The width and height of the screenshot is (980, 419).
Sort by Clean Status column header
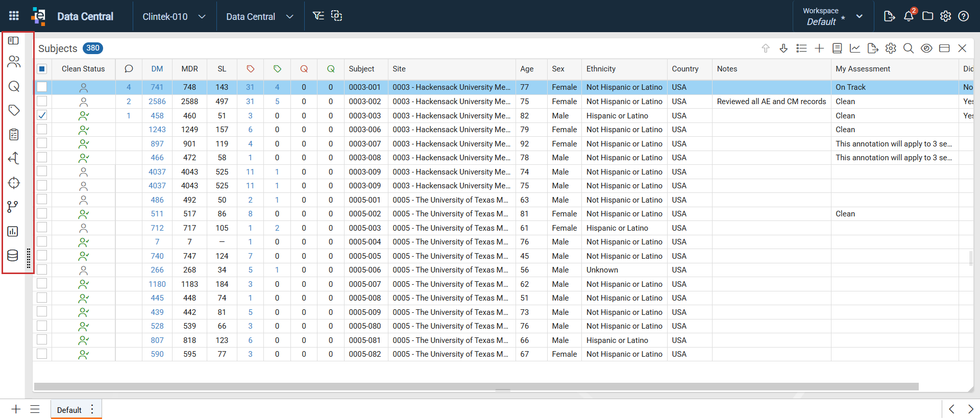point(83,69)
